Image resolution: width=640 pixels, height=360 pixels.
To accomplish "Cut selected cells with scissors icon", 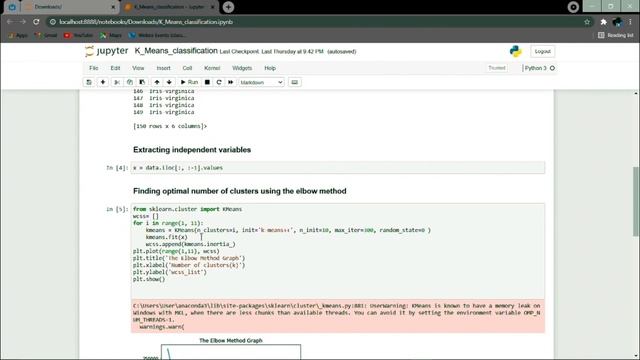I will pyautogui.click(x=117, y=82).
